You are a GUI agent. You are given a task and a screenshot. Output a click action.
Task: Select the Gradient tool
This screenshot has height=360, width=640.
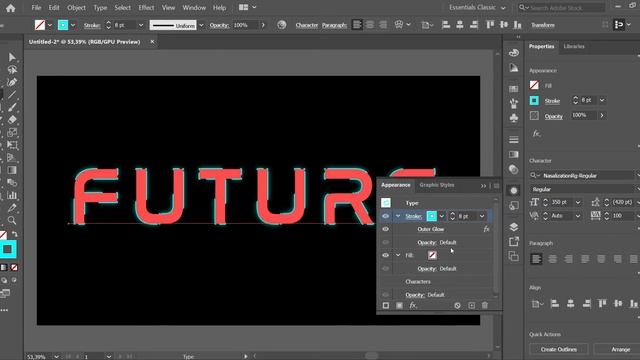[12, 170]
